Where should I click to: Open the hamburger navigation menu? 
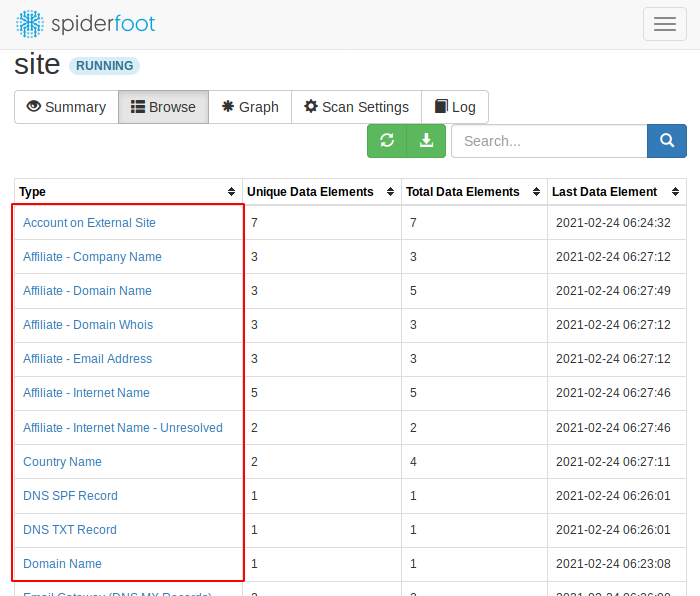[664, 24]
